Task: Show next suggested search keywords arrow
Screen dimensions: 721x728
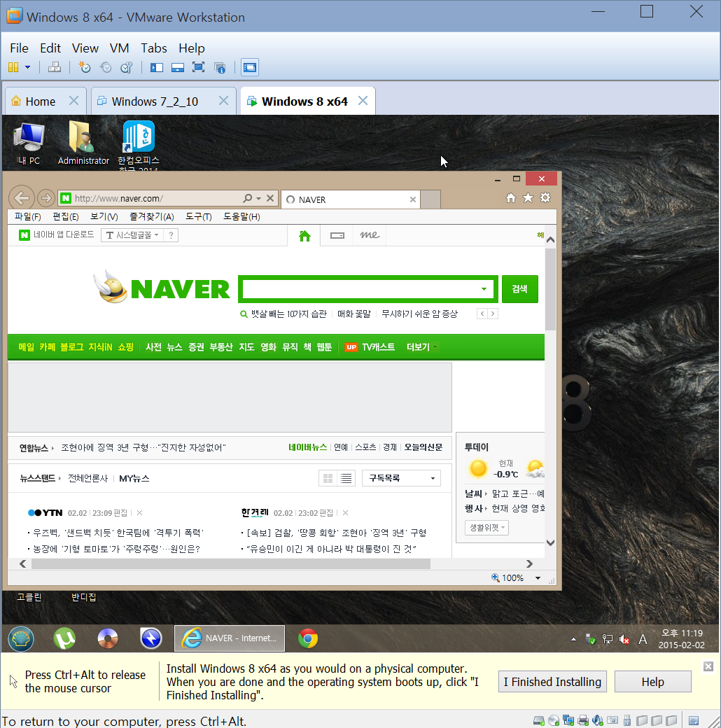Action: click(x=493, y=314)
